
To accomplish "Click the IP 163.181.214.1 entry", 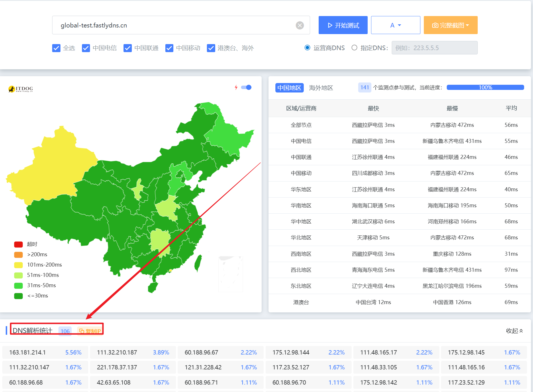I will click(x=45, y=352).
